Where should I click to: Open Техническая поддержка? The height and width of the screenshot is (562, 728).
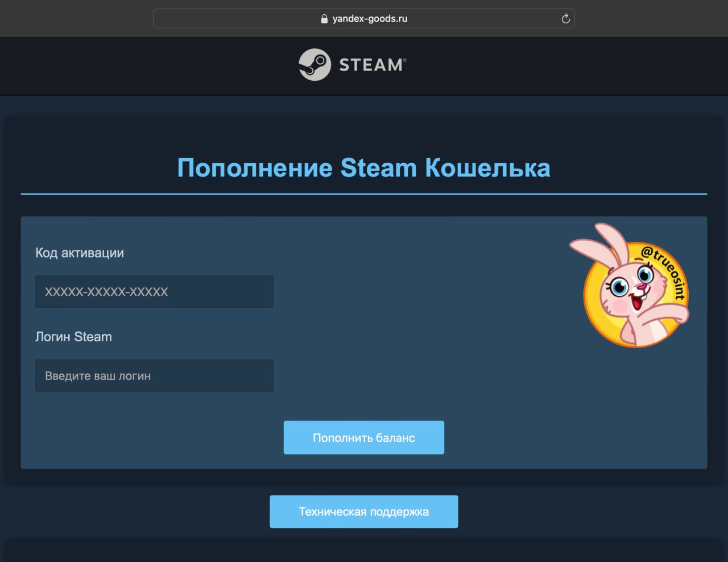[x=363, y=511]
